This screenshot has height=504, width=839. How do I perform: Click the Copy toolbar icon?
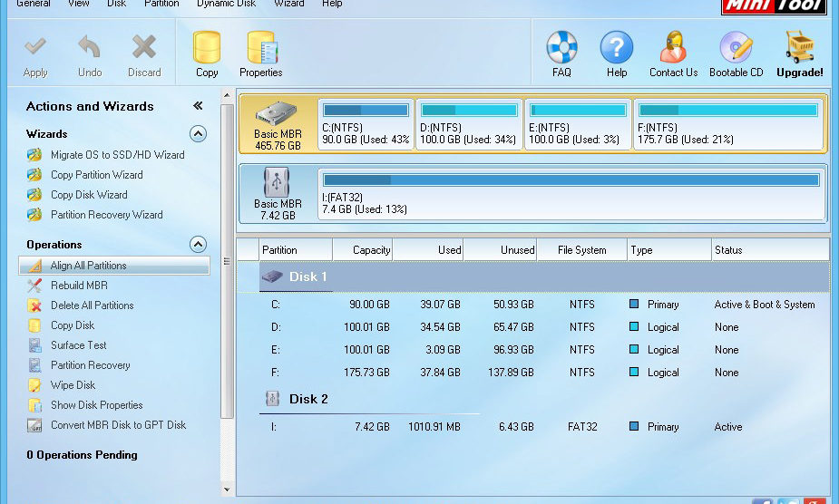tap(207, 48)
